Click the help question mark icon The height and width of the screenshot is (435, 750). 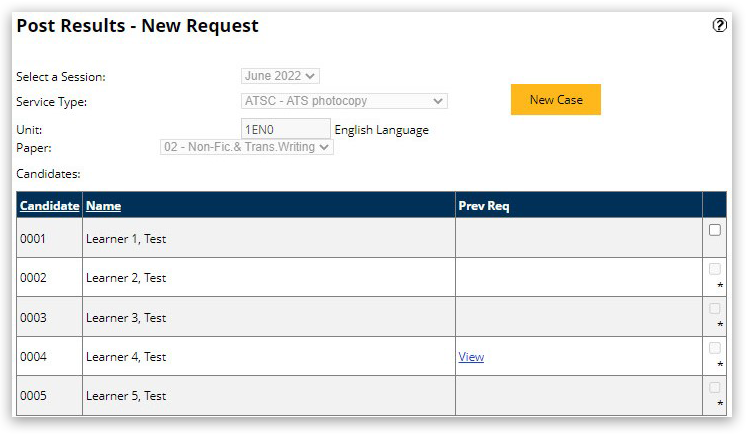click(719, 26)
